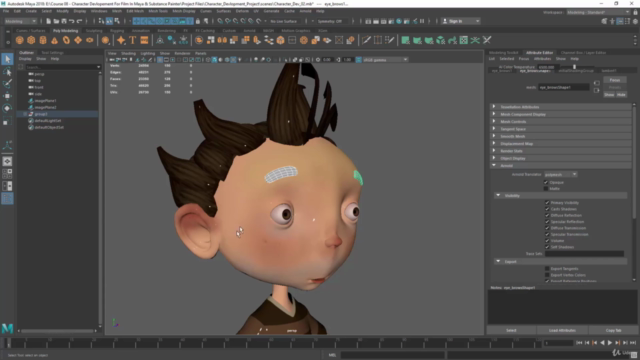Open the Windows menu
This screenshot has height=360, width=640.
coord(99,11)
